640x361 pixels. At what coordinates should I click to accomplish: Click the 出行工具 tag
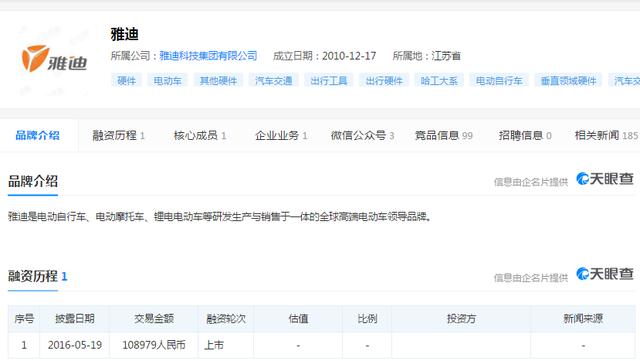click(x=329, y=80)
